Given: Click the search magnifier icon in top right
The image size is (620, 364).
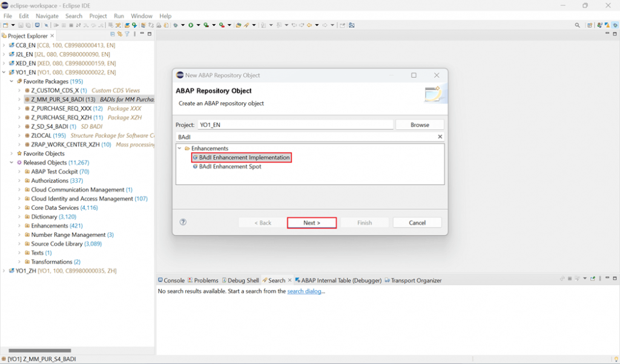Looking at the screenshot, I should click(x=577, y=25).
